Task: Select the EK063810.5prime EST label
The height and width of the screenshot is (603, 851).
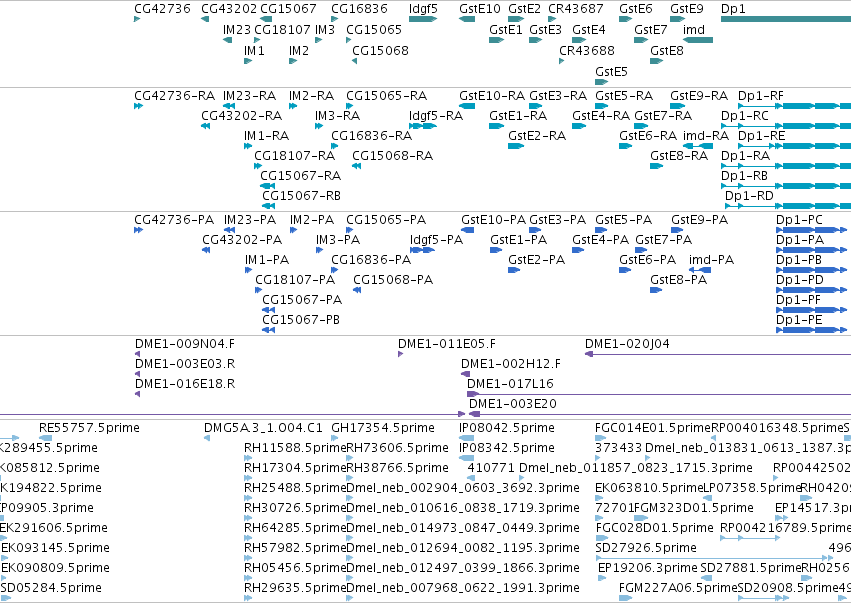Action: point(649,488)
